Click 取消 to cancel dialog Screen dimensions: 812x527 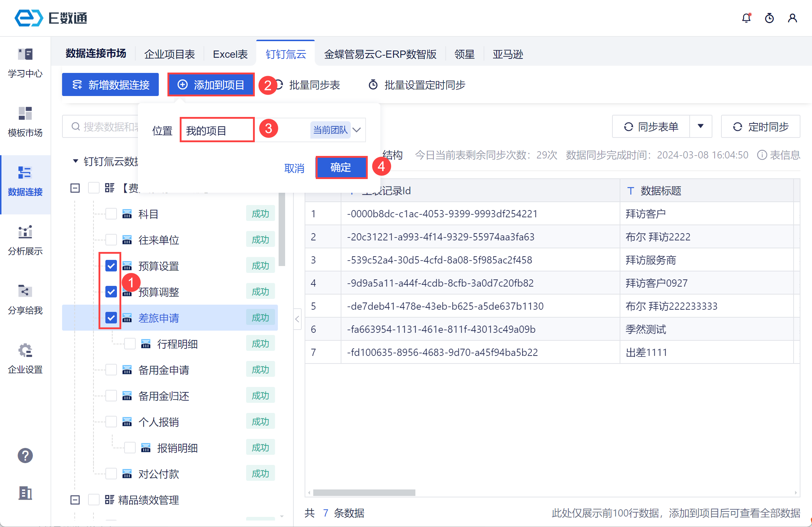coord(294,168)
